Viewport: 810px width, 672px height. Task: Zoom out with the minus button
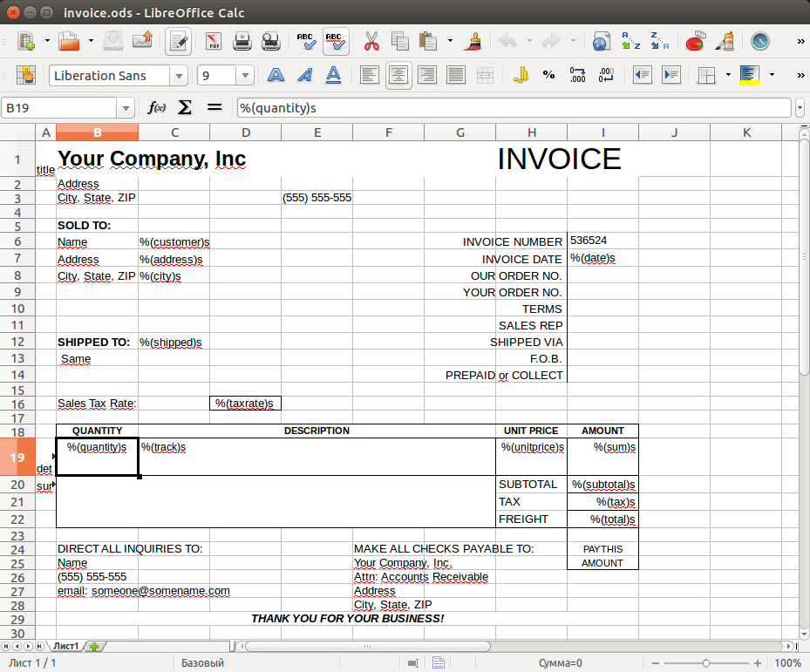[656, 662]
